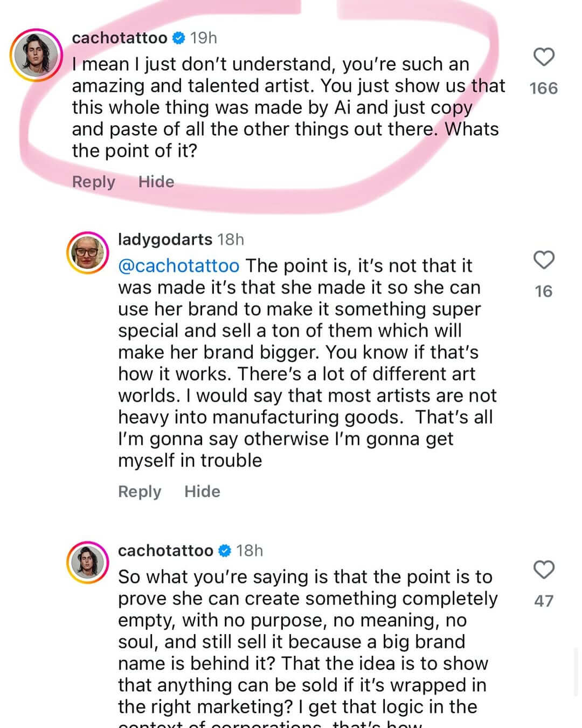View the 166 likes on top comment
Screen dimensions: 582x728
[x=543, y=88]
